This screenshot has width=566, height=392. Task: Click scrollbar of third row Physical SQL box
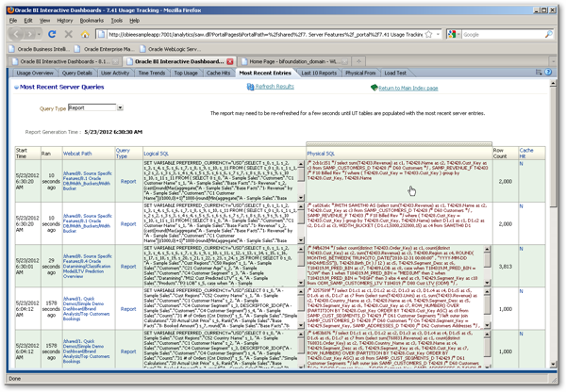tap(487, 266)
